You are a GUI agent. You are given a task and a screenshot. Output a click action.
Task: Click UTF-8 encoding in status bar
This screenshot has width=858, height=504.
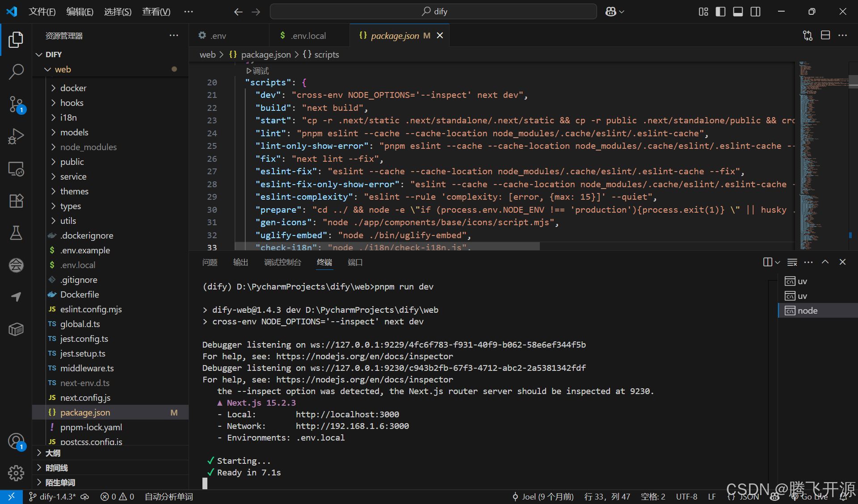686,496
